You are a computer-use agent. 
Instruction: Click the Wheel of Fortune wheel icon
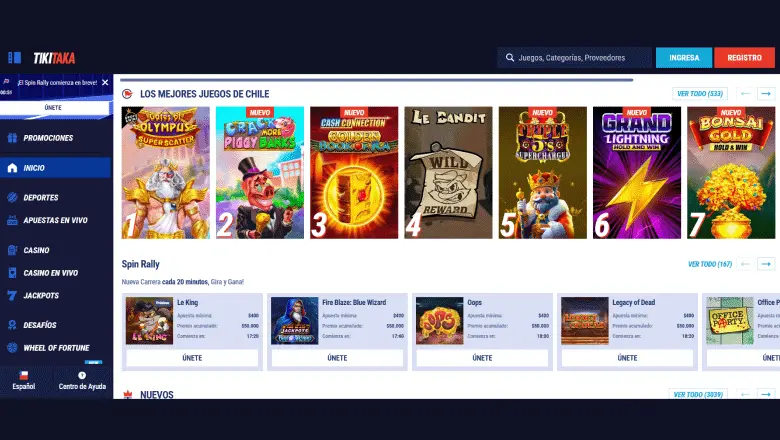point(12,348)
